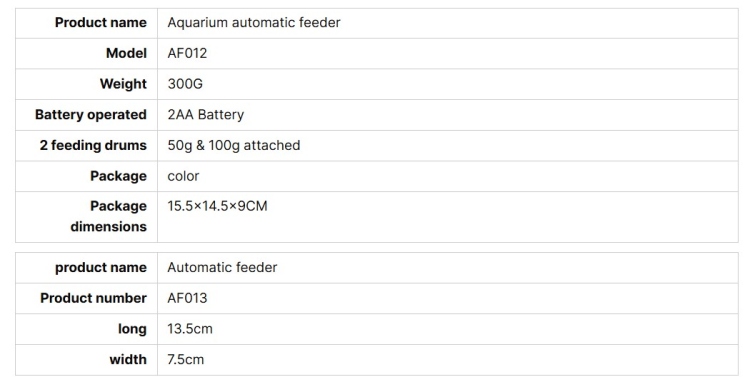Select the 'Model' row label
This screenshot has height=382, width=750.
126,53
